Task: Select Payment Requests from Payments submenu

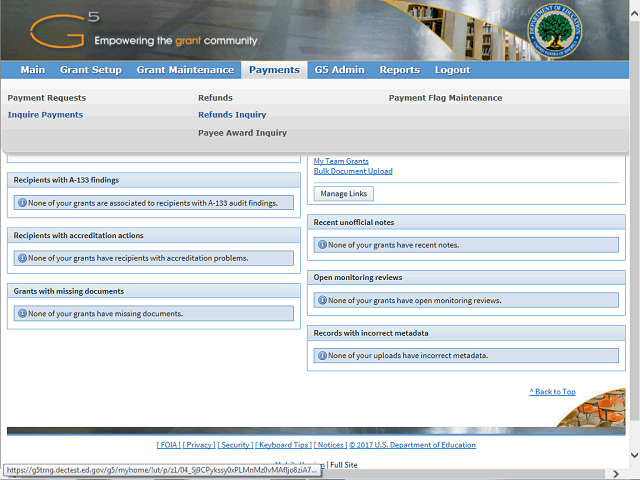Action: tap(47, 98)
